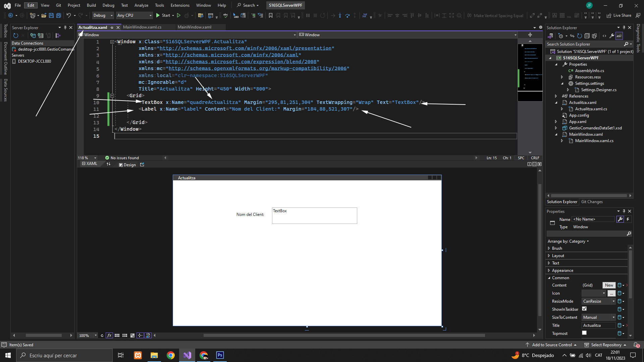Click the green Start debugging arrow

[x=158, y=15]
